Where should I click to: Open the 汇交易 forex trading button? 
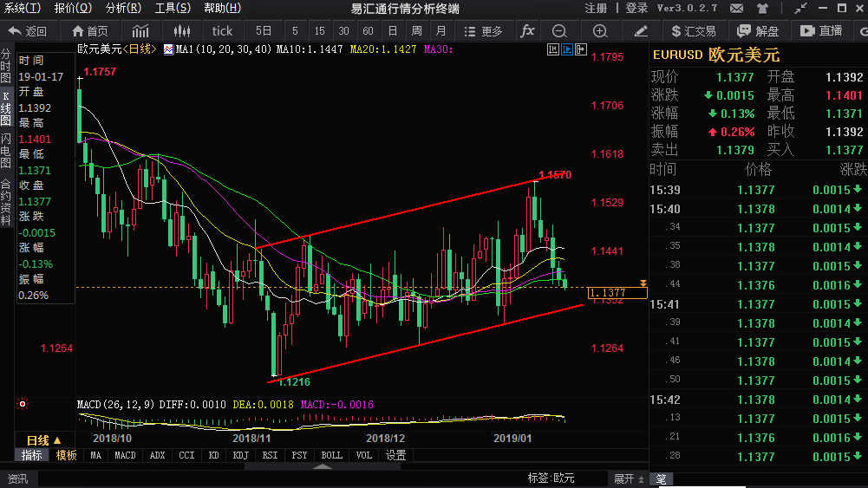[x=694, y=31]
